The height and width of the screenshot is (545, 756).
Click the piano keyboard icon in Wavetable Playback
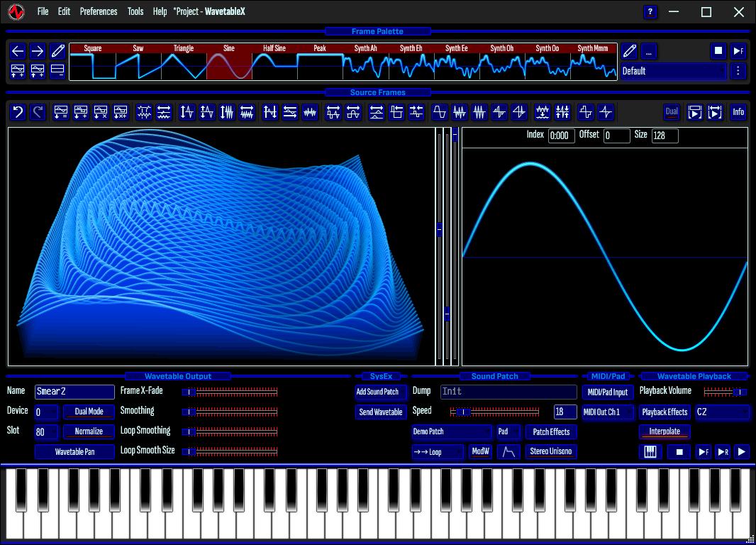[650, 451]
